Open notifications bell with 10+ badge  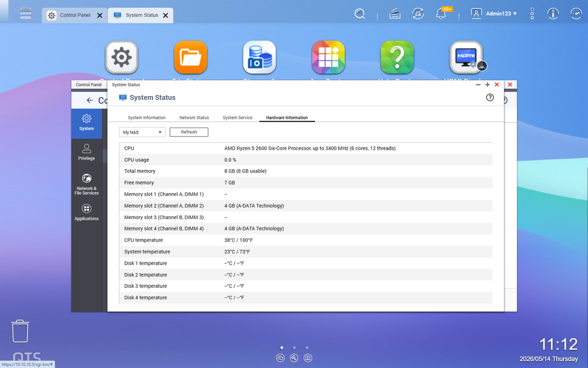pos(442,13)
